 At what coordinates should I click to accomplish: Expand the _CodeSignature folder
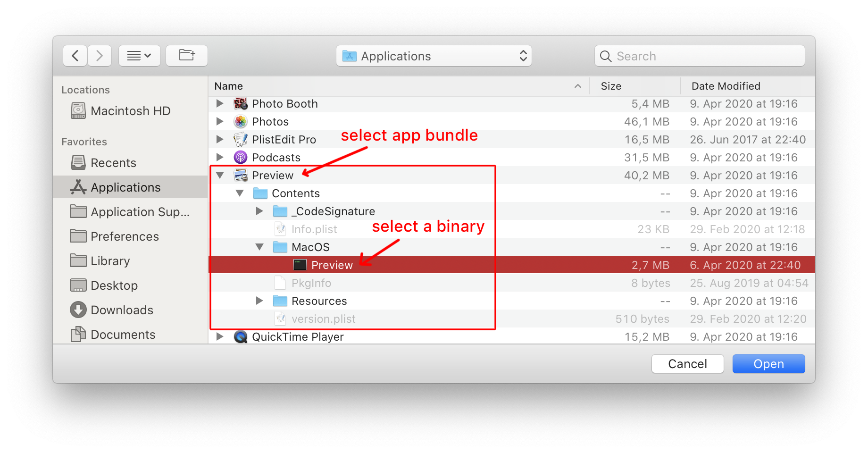coord(259,211)
